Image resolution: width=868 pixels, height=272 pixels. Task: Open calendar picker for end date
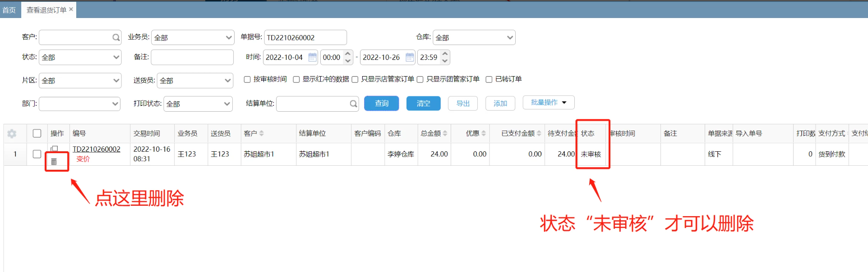point(410,57)
